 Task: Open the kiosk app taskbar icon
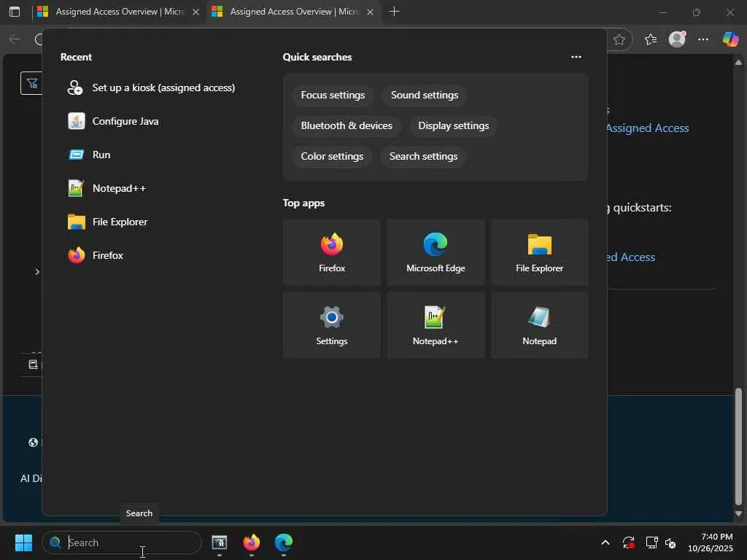pyautogui.click(x=219, y=542)
